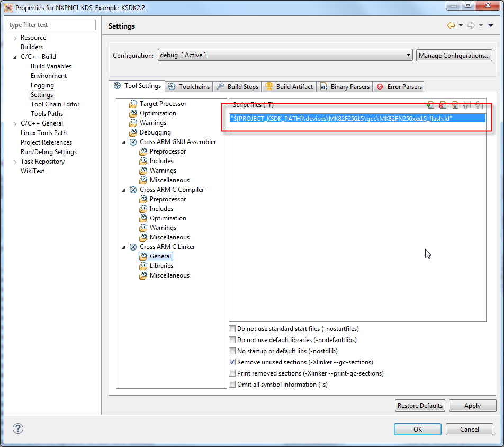Image resolution: width=504 pixels, height=447 pixels.
Task: Open Tool Chain Editor page
Action: pos(55,104)
